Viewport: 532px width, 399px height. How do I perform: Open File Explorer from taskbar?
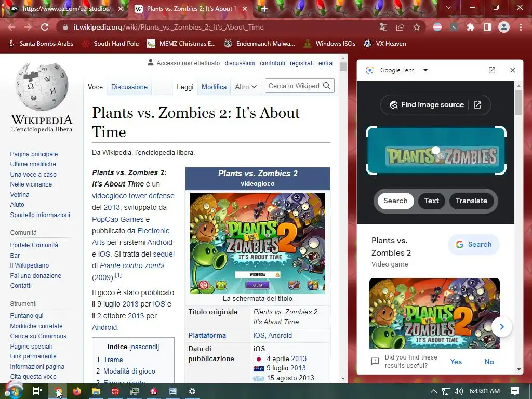(96, 391)
